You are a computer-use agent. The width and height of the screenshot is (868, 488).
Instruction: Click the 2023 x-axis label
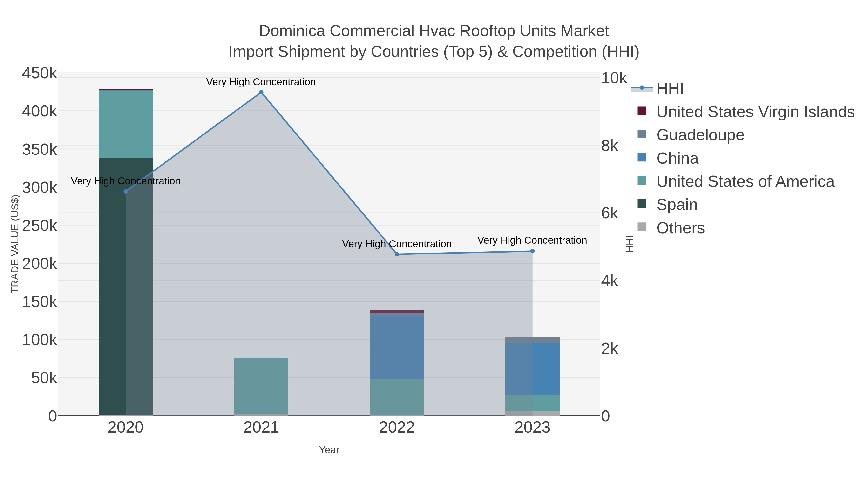(x=532, y=428)
